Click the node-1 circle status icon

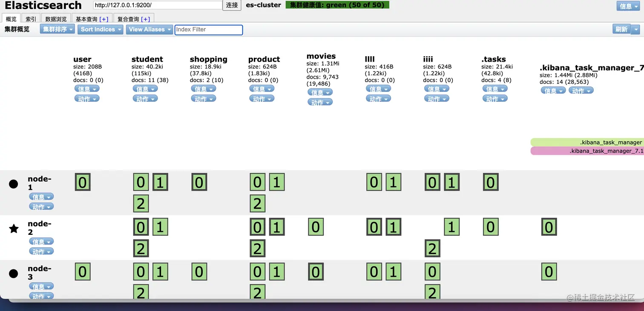[x=14, y=184]
